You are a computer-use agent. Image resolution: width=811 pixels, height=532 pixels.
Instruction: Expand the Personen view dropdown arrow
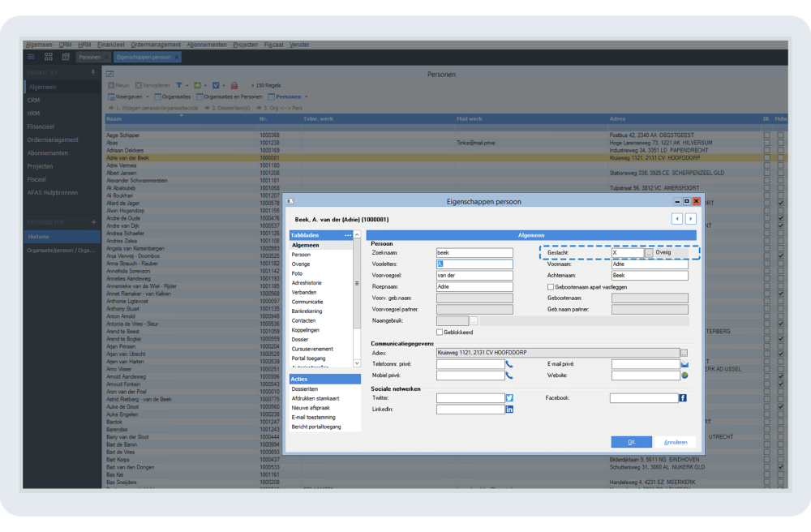307,97
